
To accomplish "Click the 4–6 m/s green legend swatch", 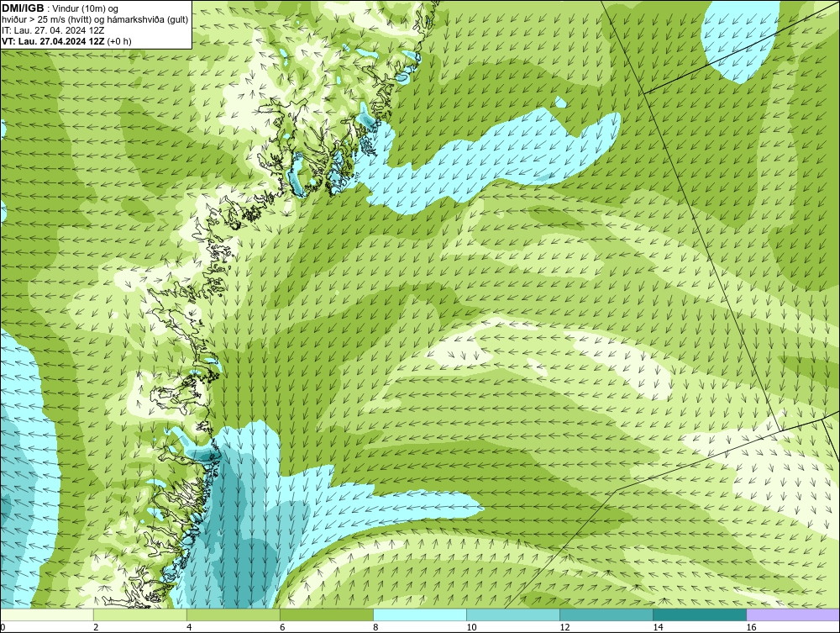I will 233,615.
